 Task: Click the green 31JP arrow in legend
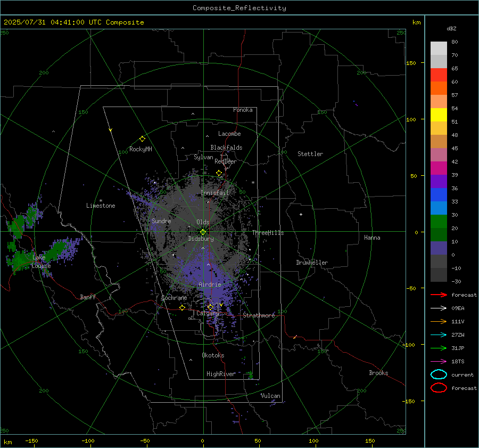coord(439,348)
